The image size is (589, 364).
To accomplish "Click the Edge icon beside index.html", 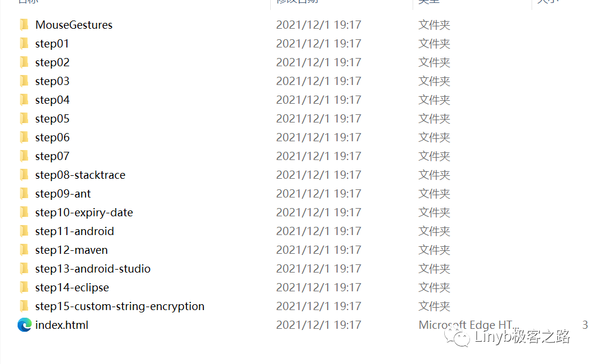I will point(25,325).
